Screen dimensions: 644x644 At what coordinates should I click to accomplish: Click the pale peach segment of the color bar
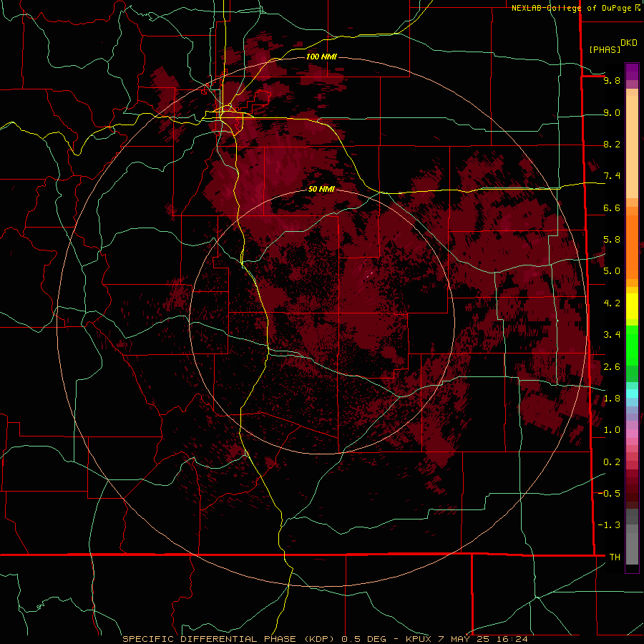[632, 147]
